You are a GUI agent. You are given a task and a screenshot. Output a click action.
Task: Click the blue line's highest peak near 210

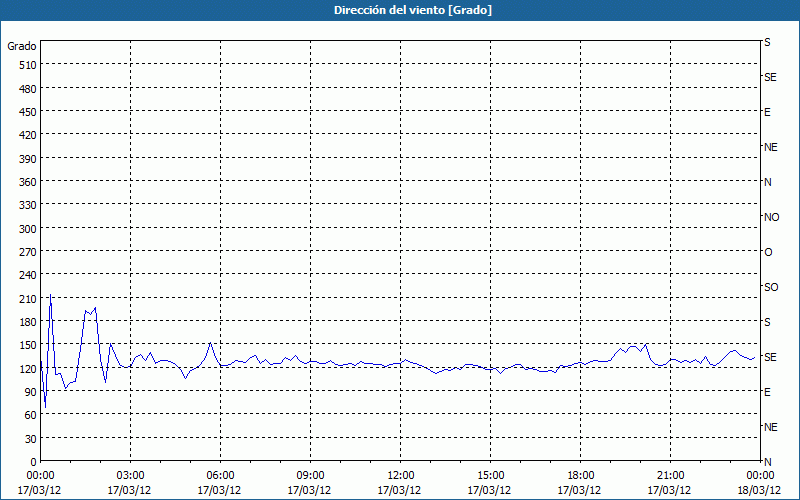pos(50,295)
